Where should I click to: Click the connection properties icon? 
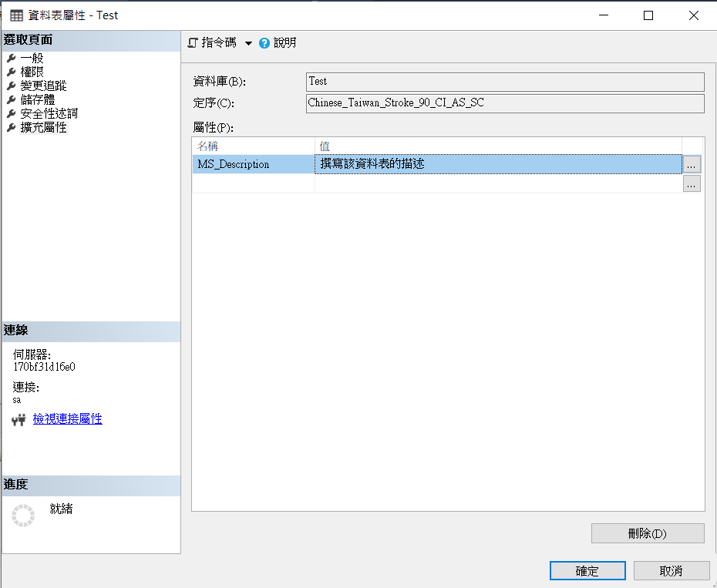pos(19,420)
